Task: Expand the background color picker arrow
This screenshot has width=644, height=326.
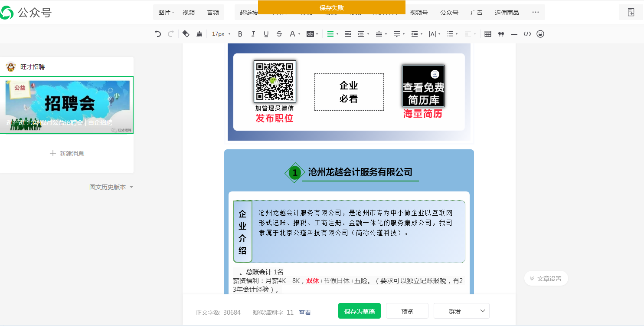Action: pos(317,34)
